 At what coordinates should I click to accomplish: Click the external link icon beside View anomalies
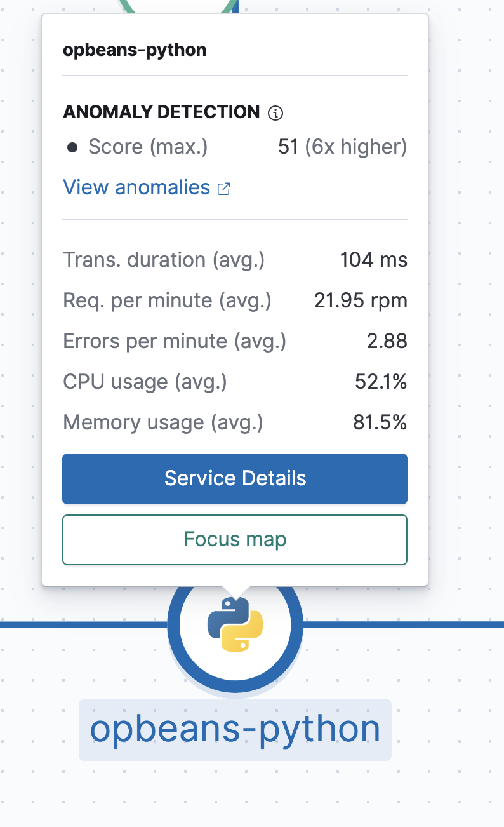223,188
